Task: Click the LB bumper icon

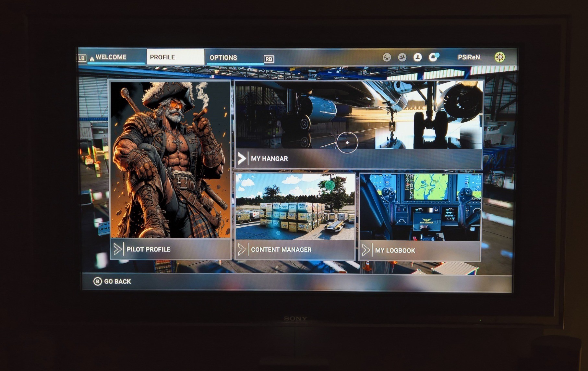Action: coord(81,58)
